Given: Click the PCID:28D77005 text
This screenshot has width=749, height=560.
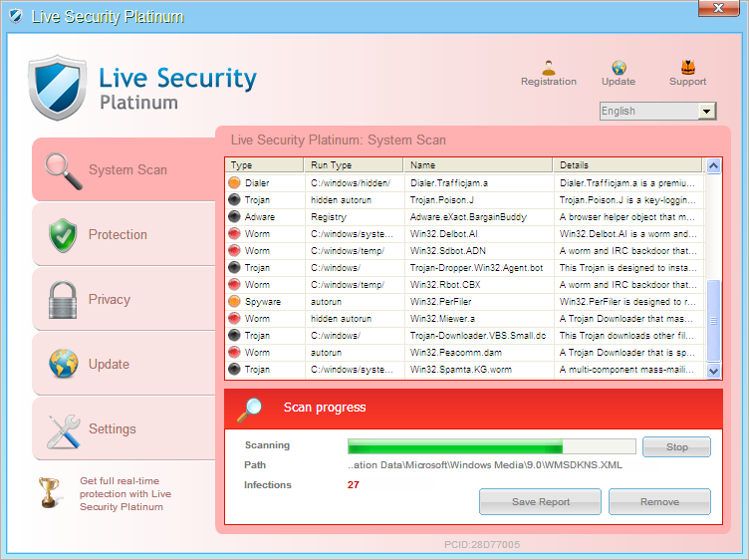Looking at the screenshot, I should (x=481, y=545).
